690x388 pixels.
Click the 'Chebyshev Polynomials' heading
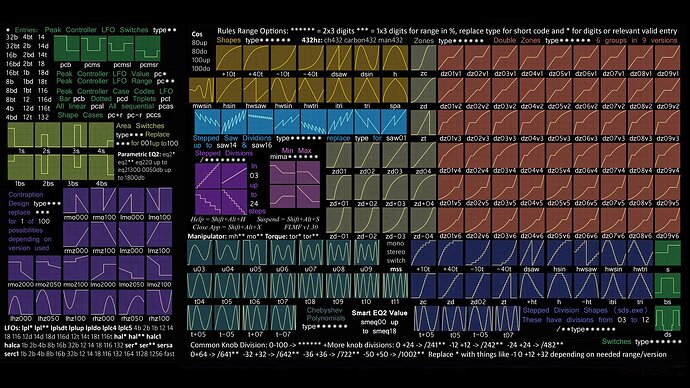[326, 314]
